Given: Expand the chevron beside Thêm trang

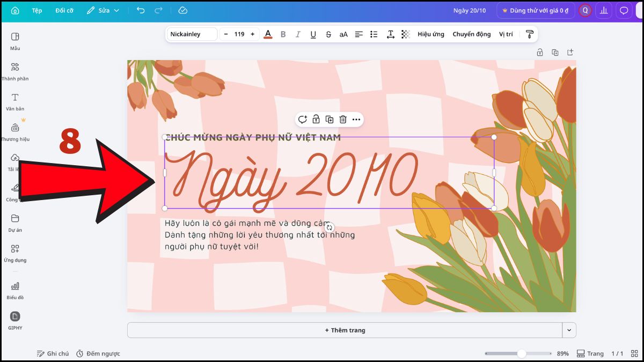Looking at the screenshot, I should (x=569, y=330).
